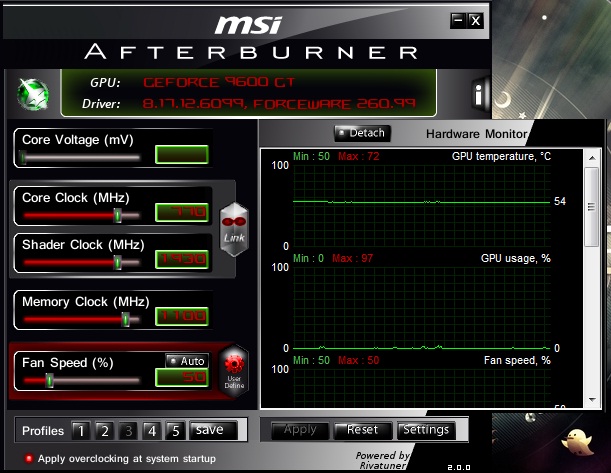The height and width of the screenshot is (473, 611).
Task: Toggle Auto fan speed mode
Action: 187,361
